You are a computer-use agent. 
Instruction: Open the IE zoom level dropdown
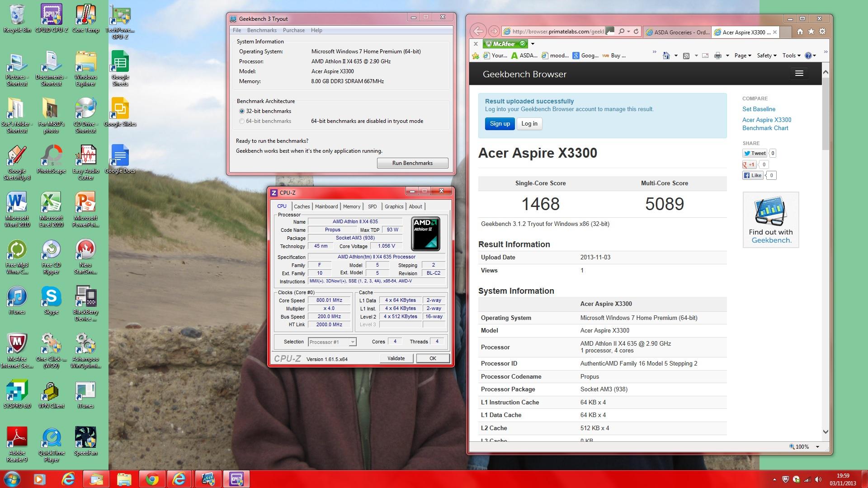(x=817, y=447)
